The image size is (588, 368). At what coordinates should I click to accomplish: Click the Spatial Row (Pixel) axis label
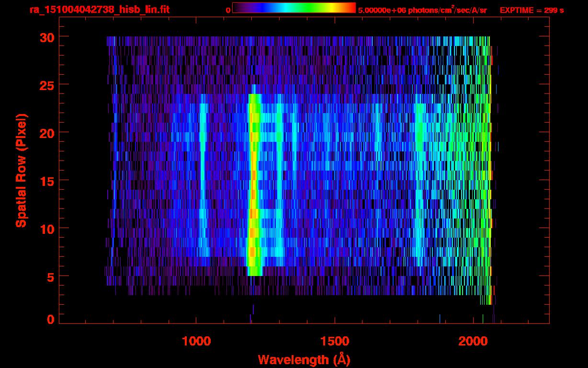21,170
